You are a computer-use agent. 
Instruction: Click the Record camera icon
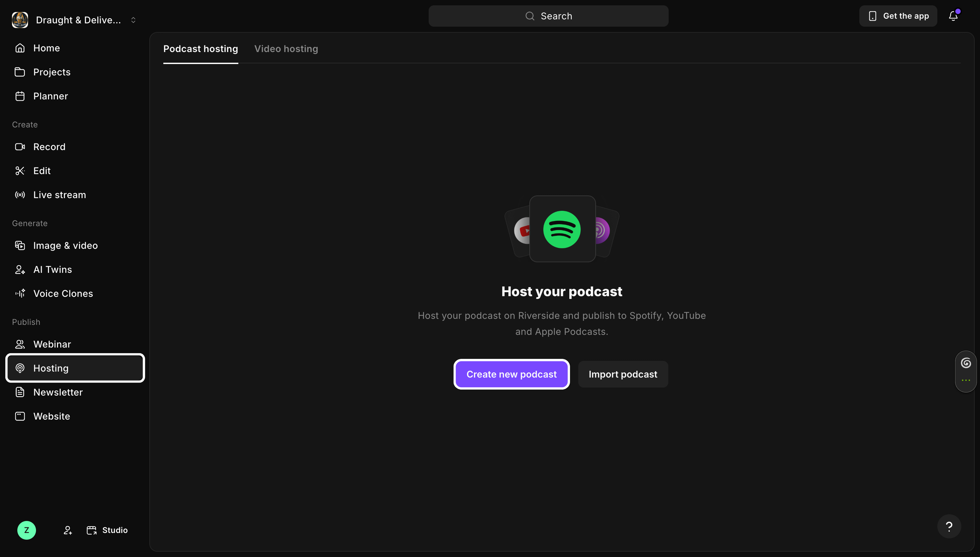point(20,147)
